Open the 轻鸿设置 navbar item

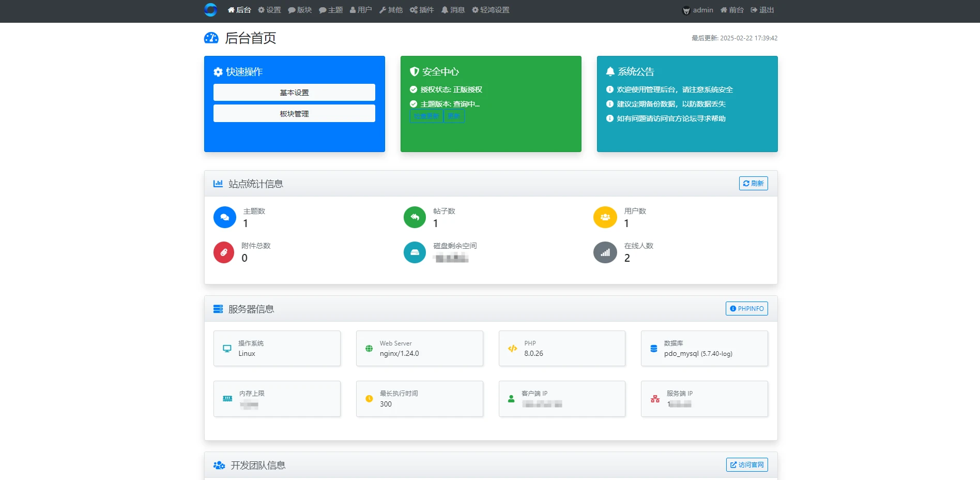(x=491, y=10)
